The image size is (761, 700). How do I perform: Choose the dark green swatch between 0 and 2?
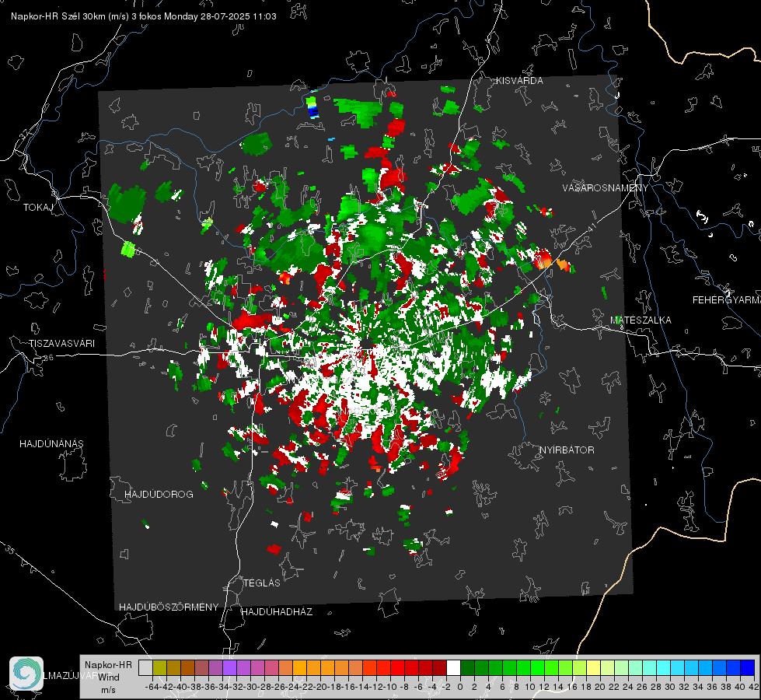(x=467, y=667)
